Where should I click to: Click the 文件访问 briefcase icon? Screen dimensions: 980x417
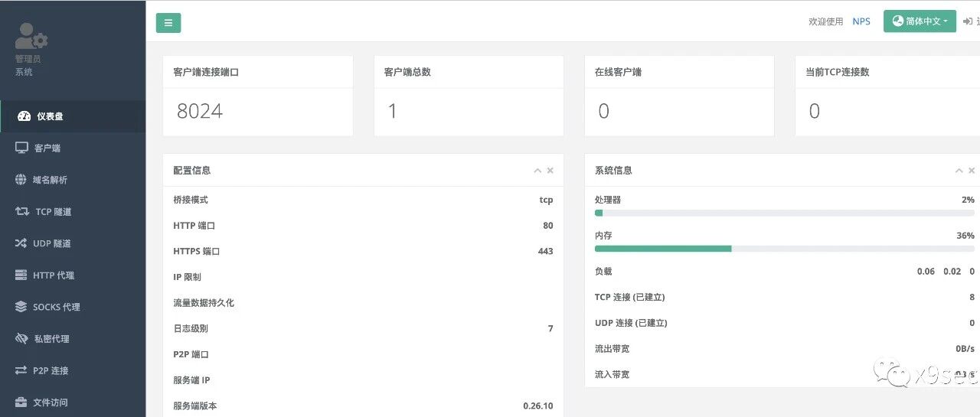click(x=21, y=402)
